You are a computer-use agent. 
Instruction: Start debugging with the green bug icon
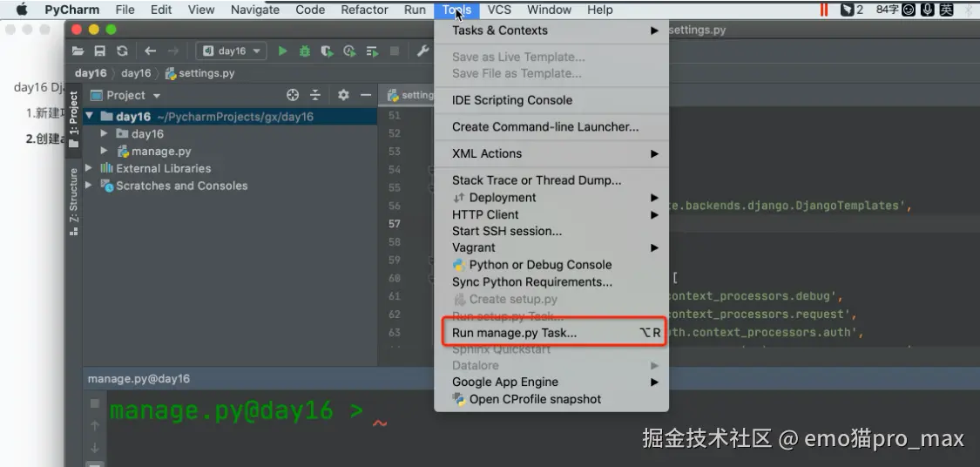pos(304,51)
